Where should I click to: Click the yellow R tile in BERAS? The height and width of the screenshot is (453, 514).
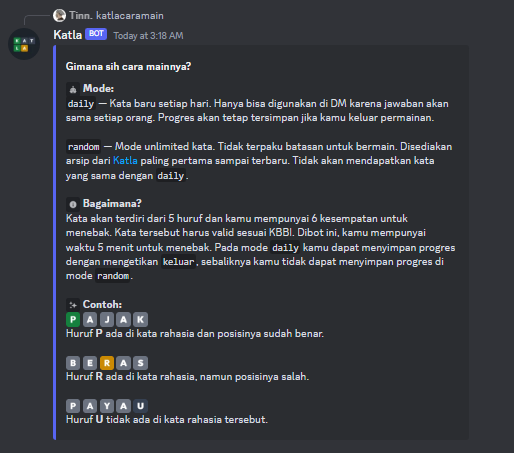click(107, 363)
